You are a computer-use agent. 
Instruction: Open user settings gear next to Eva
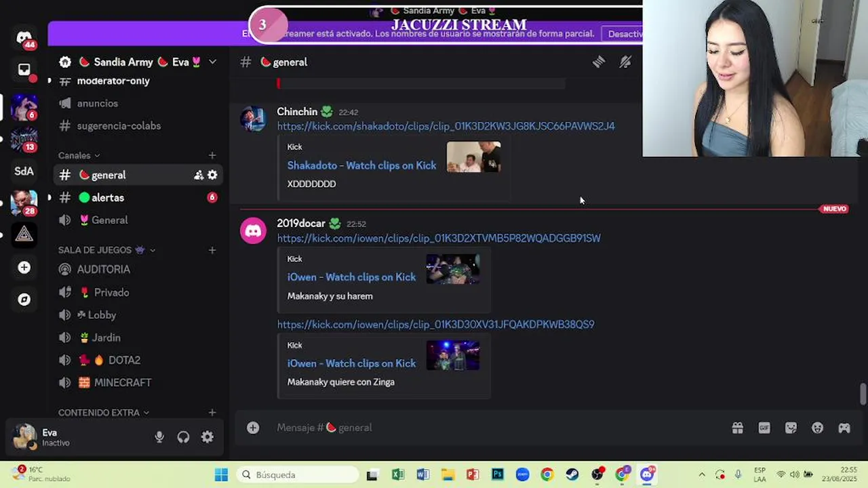pyautogui.click(x=208, y=437)
